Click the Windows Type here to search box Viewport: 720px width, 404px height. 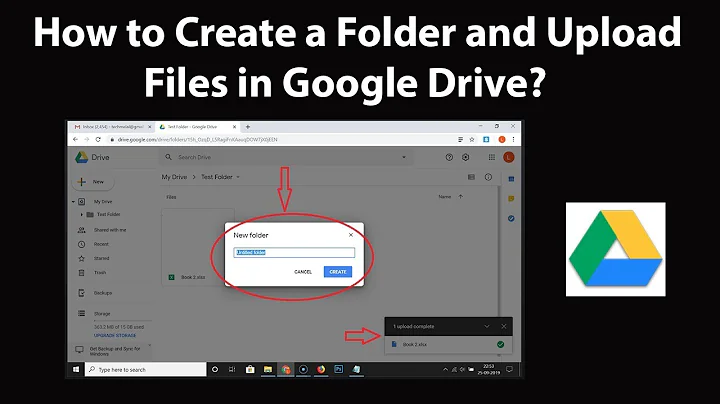click(146, 369)
